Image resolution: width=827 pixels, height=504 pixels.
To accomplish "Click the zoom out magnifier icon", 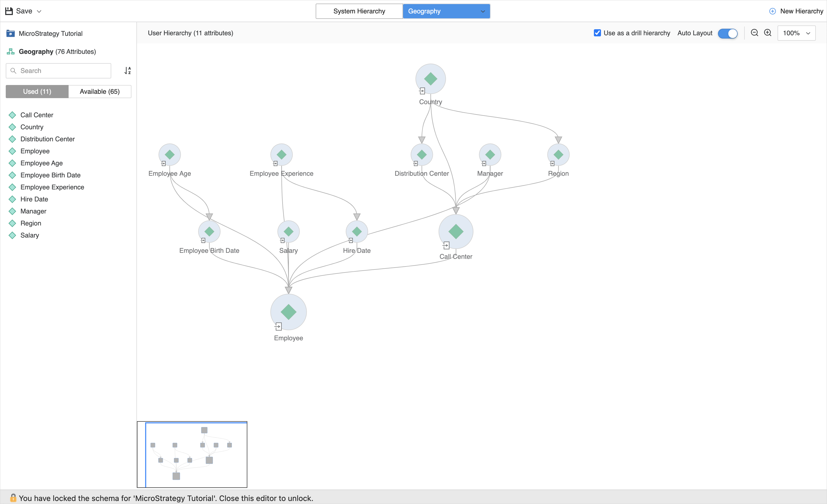I will pyautogui.click(x=754, y=33).
